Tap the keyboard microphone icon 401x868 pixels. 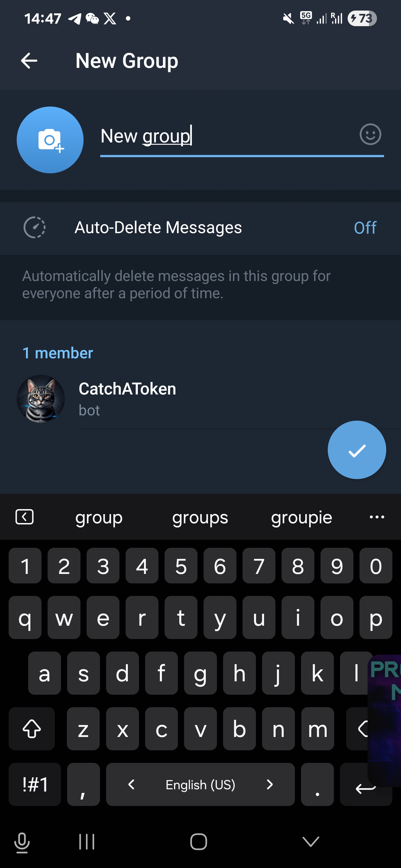coord(22,842)
